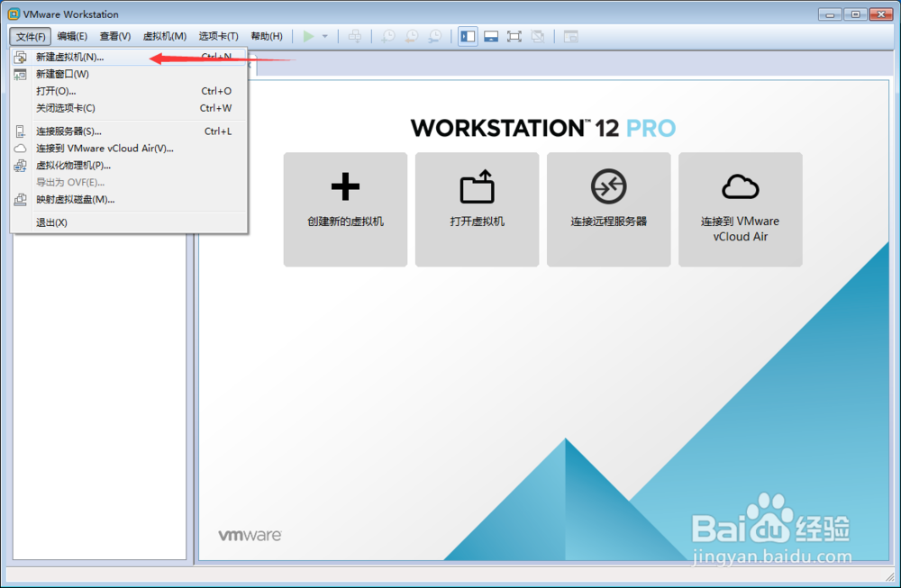Expand the power options dropdown arrow
This screenshot has height=588, width=901.
(x=325, y=37)
